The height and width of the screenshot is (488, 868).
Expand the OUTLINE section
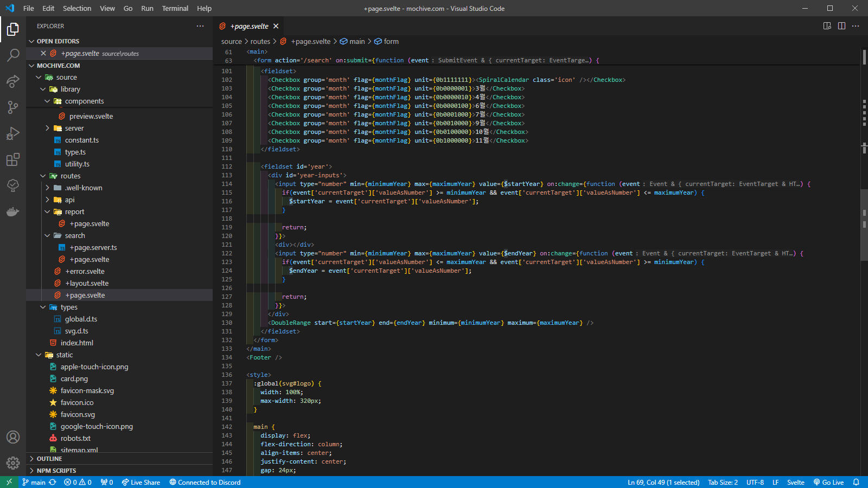(49, 459)
